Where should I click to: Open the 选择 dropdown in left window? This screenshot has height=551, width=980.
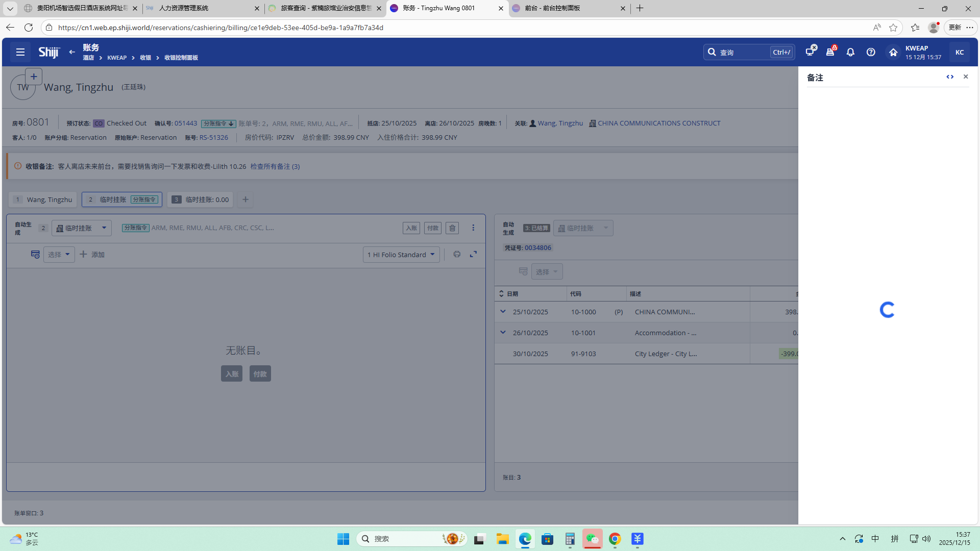click(59, 255)
